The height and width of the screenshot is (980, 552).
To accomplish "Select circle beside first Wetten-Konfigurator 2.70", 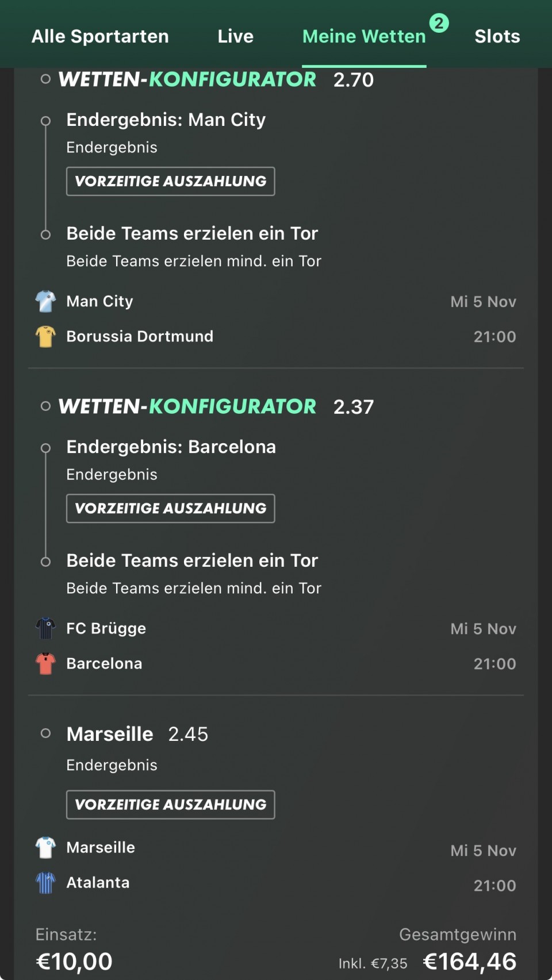I will tap(45, 79).
